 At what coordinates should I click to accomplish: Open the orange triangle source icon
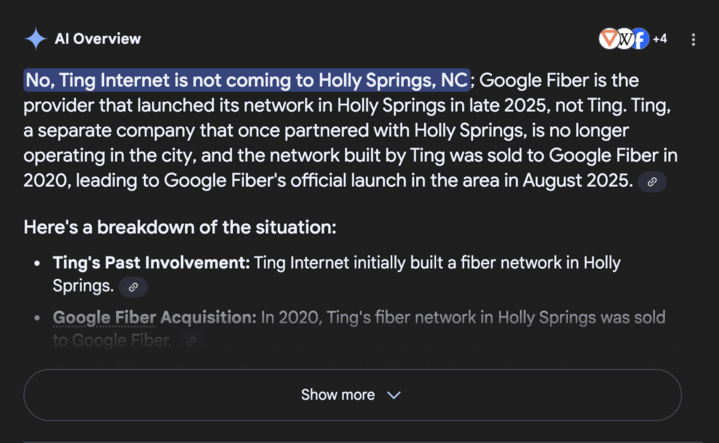608,39
